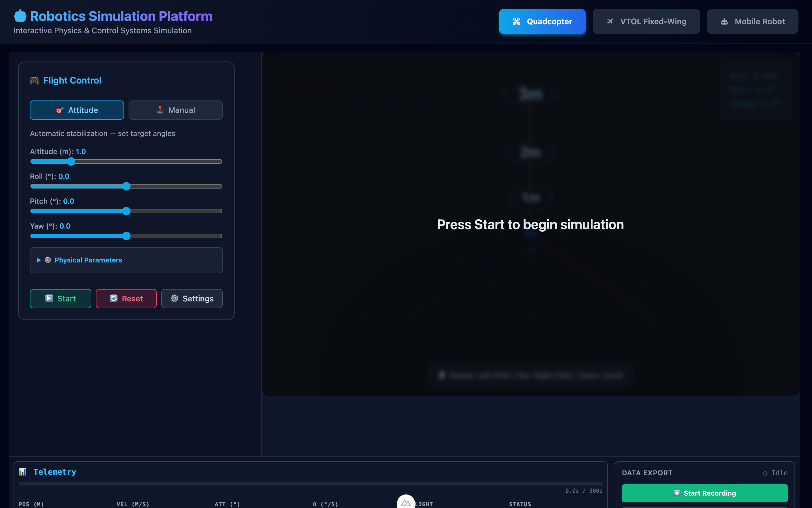Click the DATA EXPORT heading
Screen dimensions: 812x508
point(647,473)
